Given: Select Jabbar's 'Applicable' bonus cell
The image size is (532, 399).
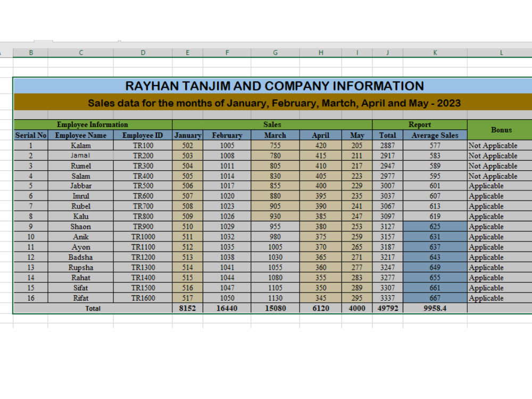Looking at the screenshot, I should 500,186.
